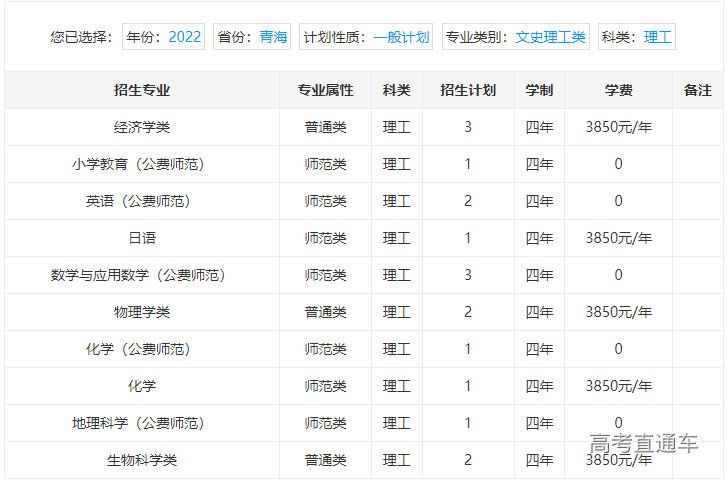
Task: Select the 英语（公费师范）major name
Action: pos(142,201)
